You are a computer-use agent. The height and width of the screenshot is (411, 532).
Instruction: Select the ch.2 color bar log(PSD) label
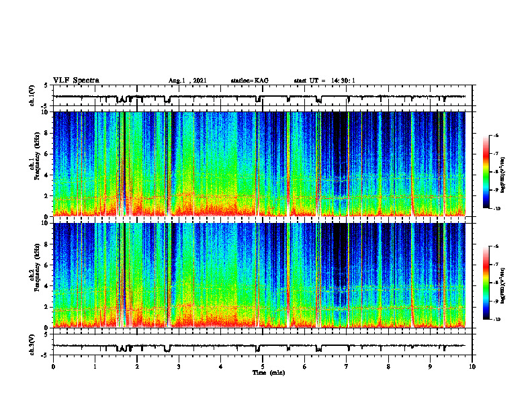tap(503, 286)
